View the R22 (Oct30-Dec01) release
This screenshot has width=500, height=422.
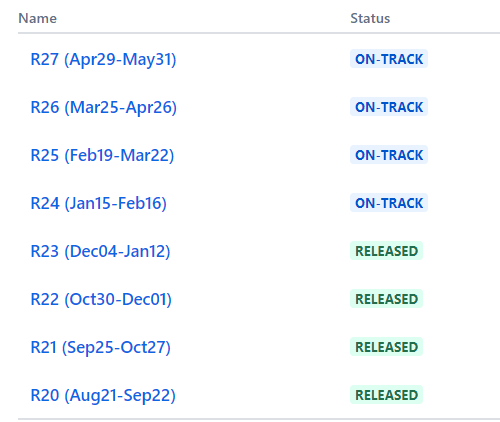[101, 299]
